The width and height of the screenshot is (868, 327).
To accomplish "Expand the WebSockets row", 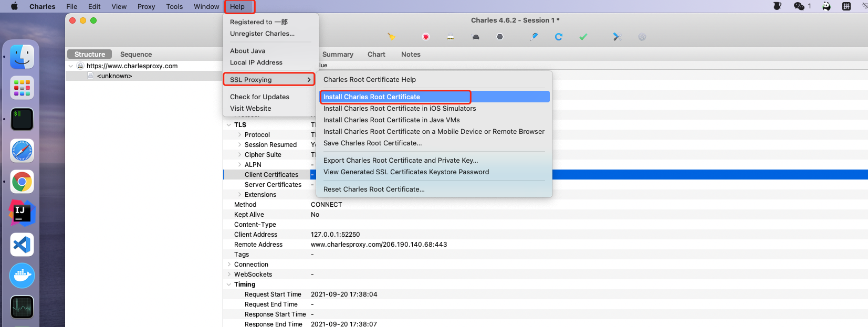I will click(x=229, y=275).
